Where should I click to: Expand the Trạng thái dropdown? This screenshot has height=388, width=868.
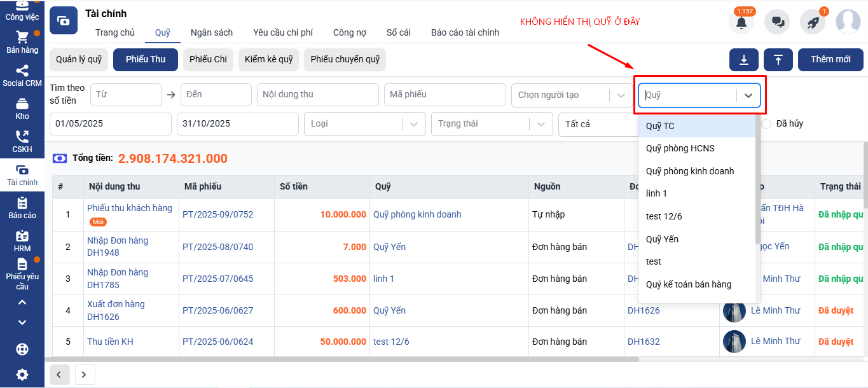[492, 124]
